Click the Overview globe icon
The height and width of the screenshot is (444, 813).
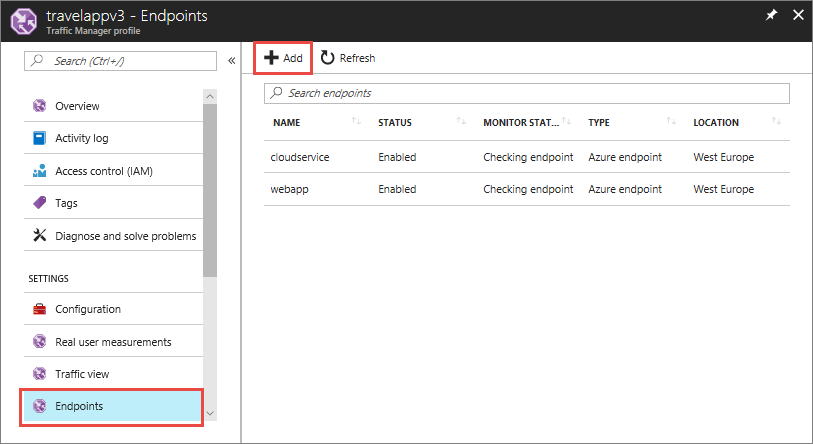pyautogui.click(x=39, y=106)
